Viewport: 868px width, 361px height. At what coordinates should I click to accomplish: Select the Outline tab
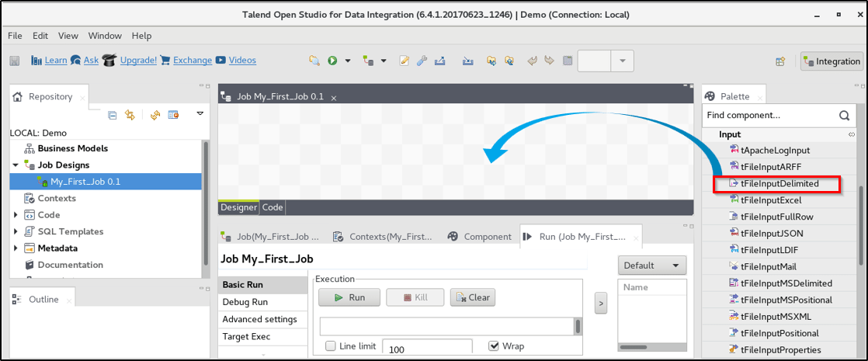click(43, 299)
